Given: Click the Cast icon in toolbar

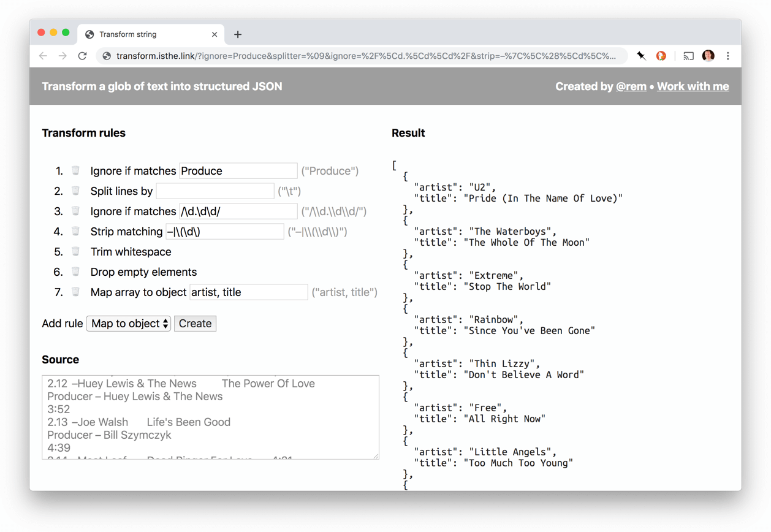Looking at the screenshot, I should click(x=689, y=56).
